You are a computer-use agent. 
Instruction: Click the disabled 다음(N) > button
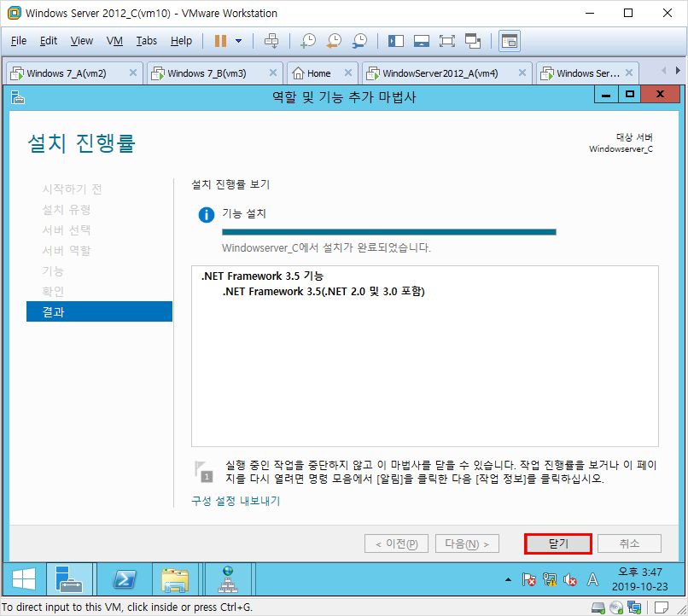coord(467,543)
